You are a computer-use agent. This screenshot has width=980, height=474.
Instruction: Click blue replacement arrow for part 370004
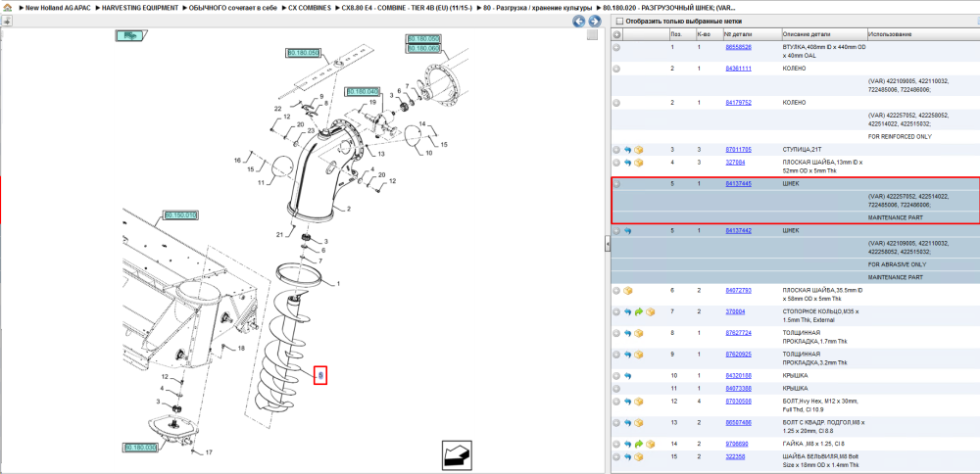pos(627,311)
